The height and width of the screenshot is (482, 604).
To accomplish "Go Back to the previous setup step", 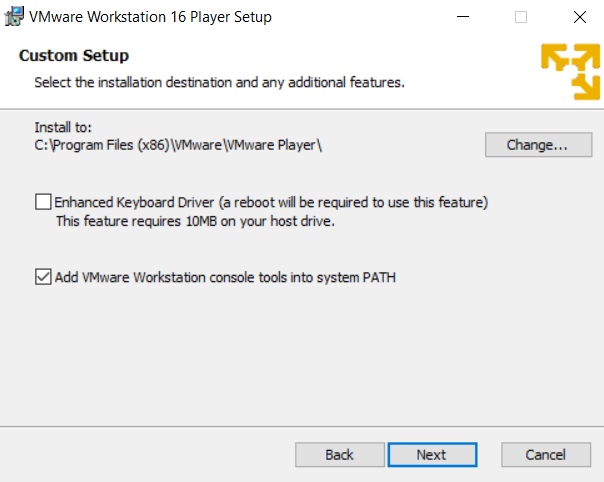I will [x=340, y=454].
